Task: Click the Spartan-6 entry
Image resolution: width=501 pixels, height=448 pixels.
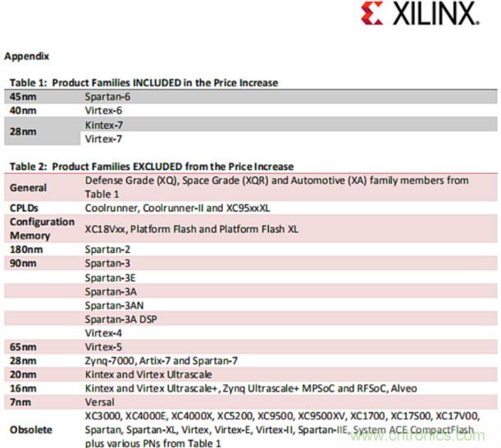Action: [x=107, y=97]
